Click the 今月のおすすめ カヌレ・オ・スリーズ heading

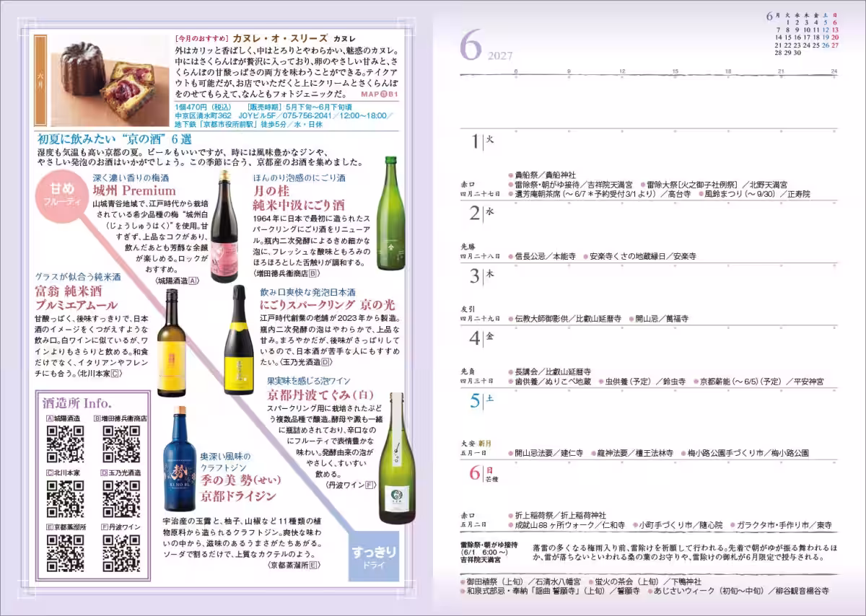pyautogui.click(x=265, y=38)
